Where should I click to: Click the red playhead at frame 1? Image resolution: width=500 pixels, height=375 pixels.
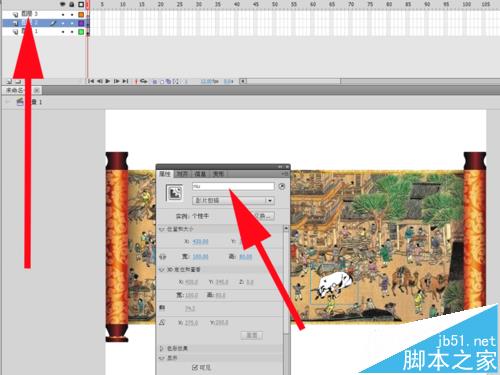pyautogui.click(x=88, y=5)
